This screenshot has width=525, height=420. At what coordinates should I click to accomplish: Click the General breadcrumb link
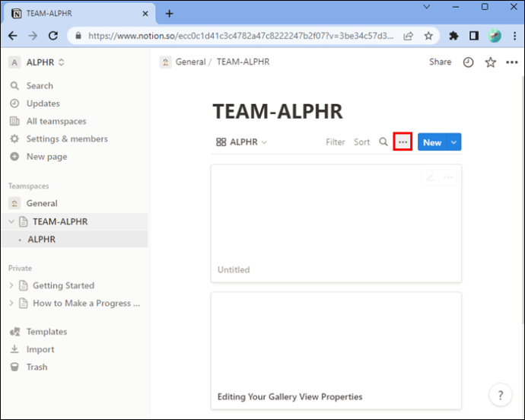point(190,62)
